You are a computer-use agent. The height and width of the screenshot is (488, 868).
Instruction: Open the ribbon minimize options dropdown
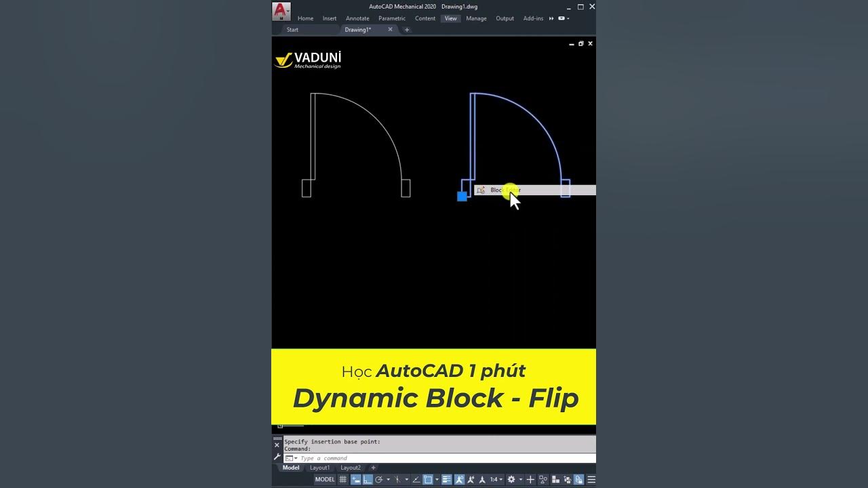pos(564,18)
